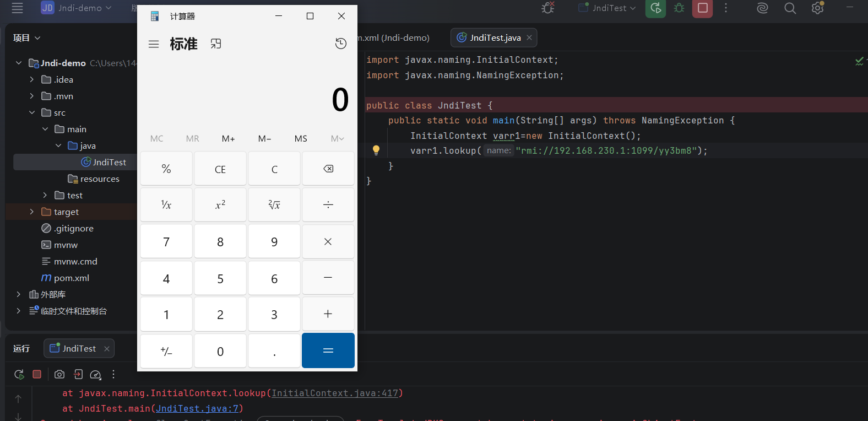The width and height of the screenshot is (868, 421).
Task: Click the square root key in Calculator
Action: click(x=274, y=205)
